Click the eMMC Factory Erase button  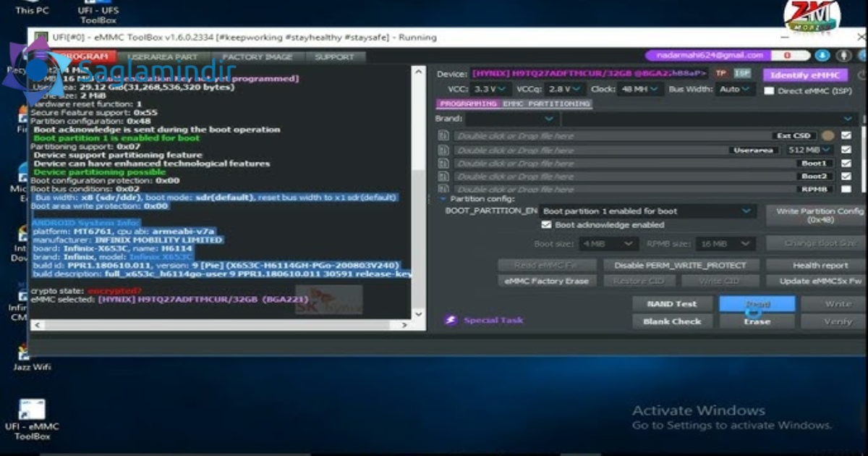pos(548,281)
